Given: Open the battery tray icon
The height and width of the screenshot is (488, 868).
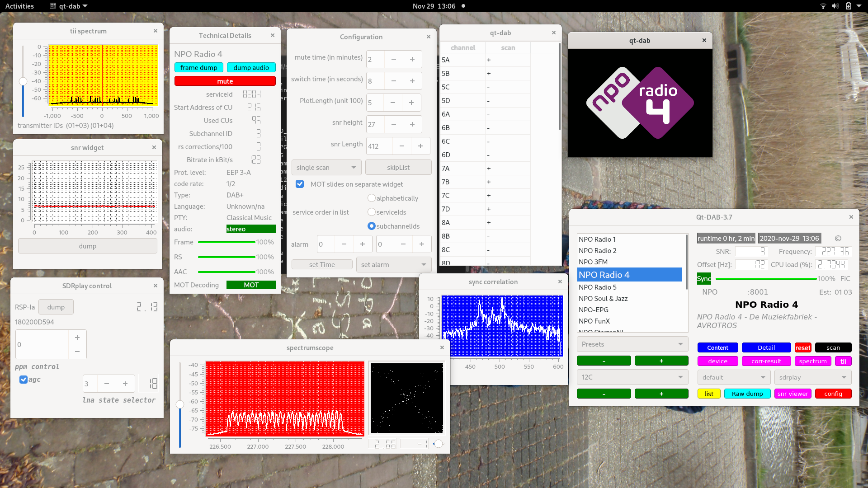Looking at the screenshot, I should [x=849, y=6].
